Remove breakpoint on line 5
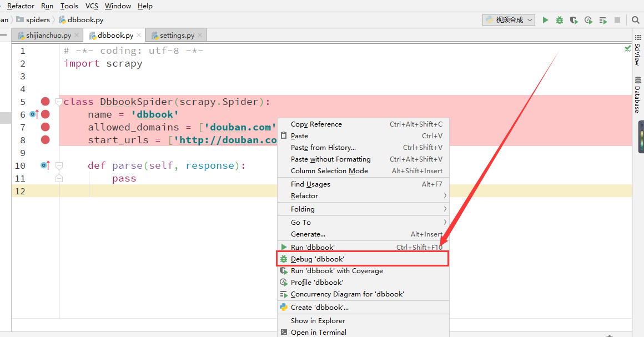Image resolution: width=644 pixels, height=337 pixels. point(45,102)
